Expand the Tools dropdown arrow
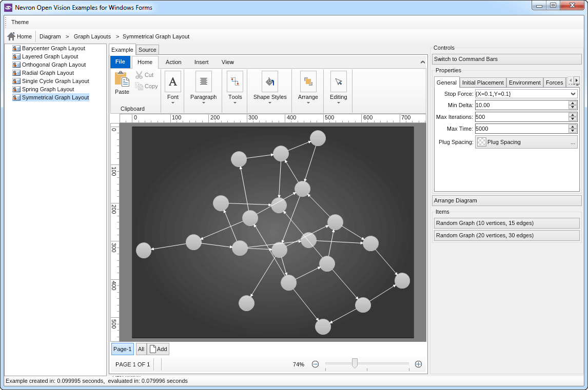 pos(235,102)
